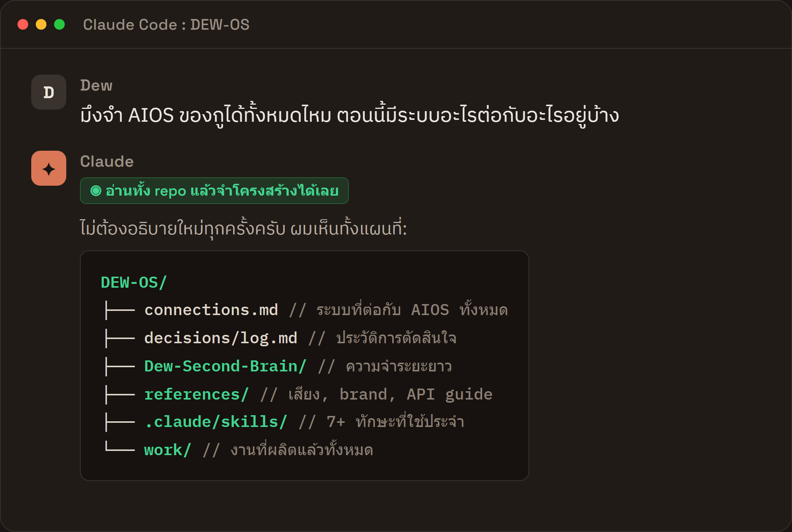
Task: Click the green 'อ่านทั้ง repo' status badge
Action: (214, 191)
